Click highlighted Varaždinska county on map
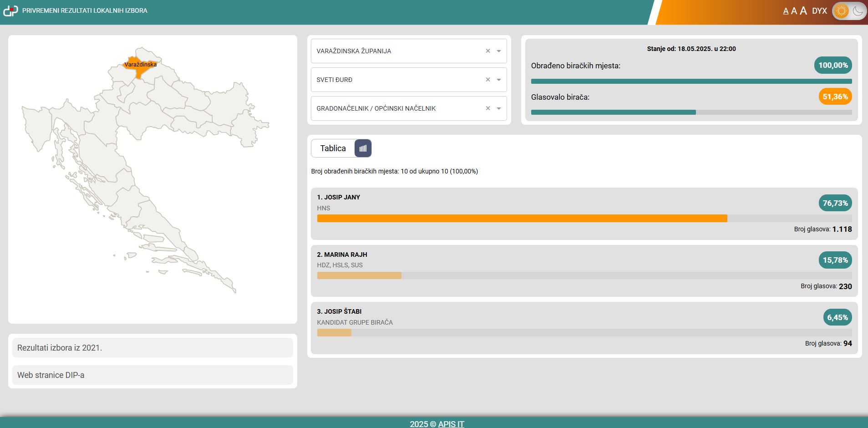The image size is (868, 428). (x=141, y=67)
